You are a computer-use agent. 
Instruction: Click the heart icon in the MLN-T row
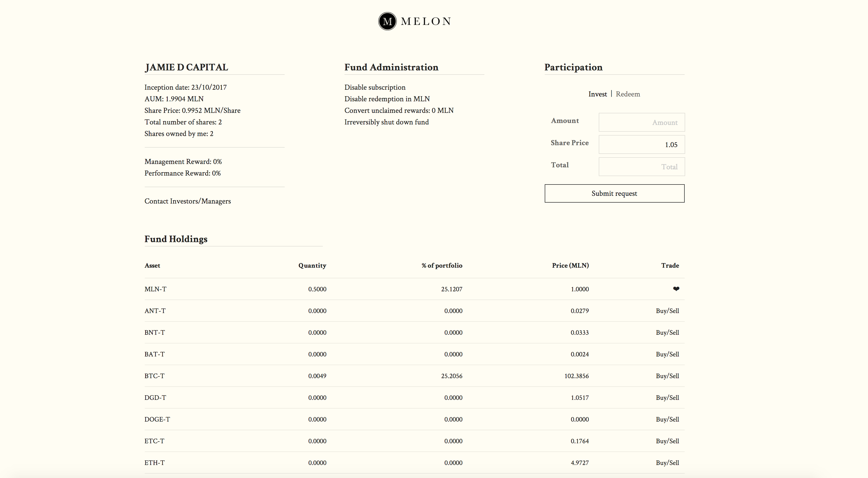tap(676, 289)
